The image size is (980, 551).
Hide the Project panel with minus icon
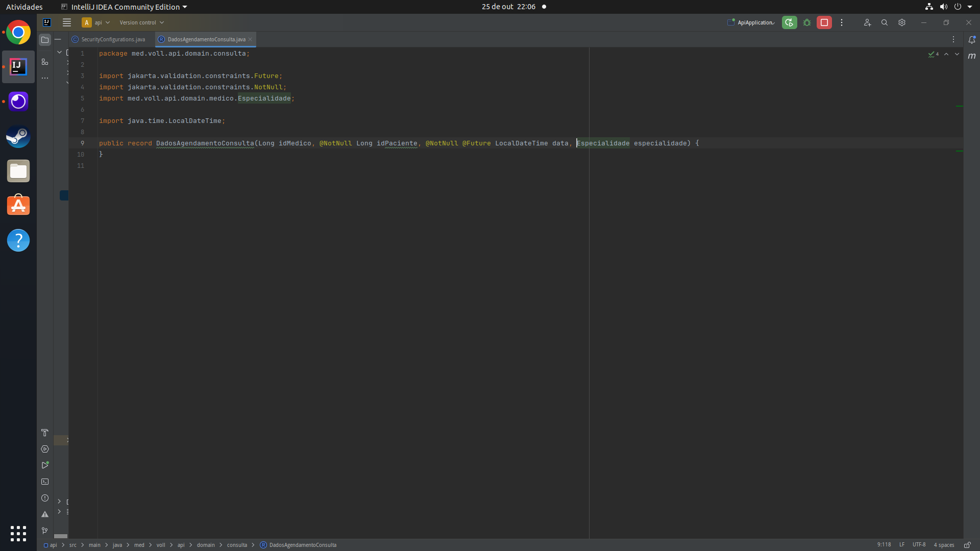58,39
